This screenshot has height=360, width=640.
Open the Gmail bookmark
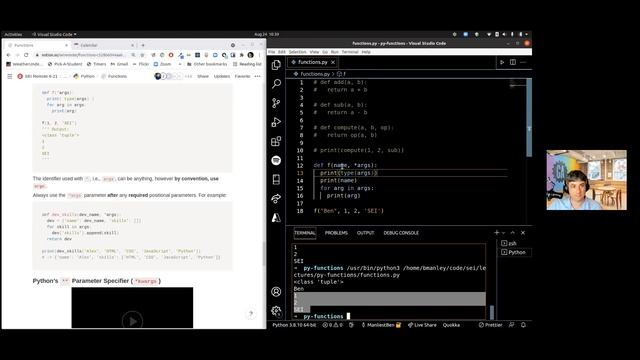coord(119,64)
